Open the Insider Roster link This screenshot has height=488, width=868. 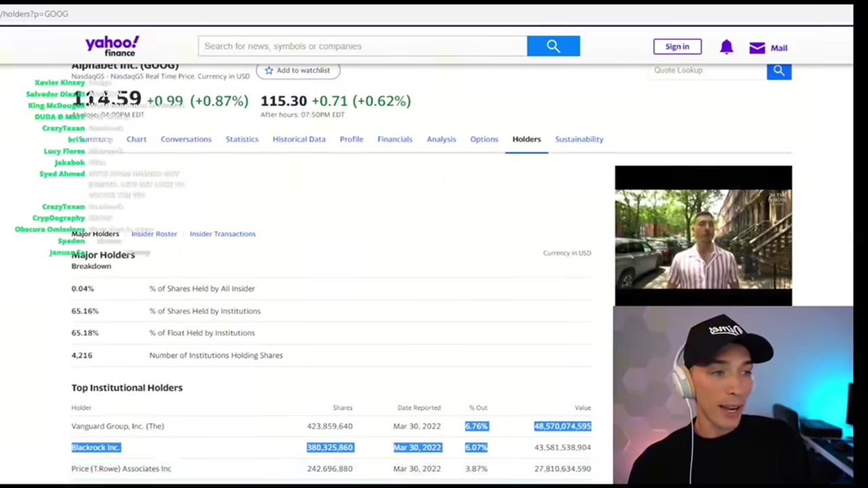pos(154,234)
